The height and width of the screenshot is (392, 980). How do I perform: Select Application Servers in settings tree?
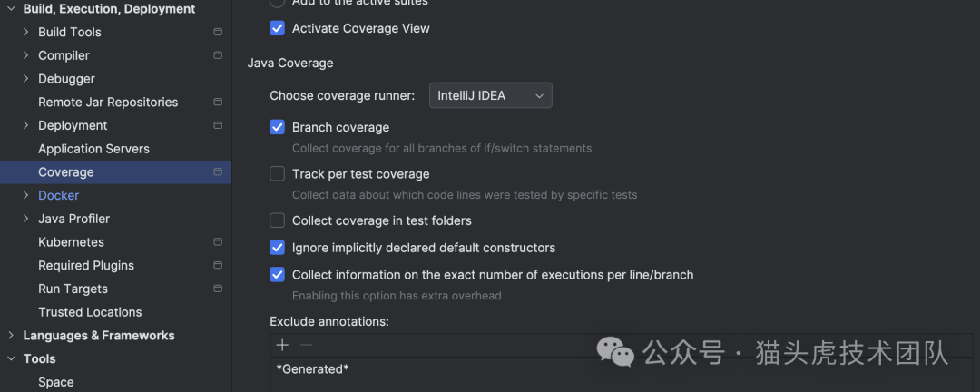(x=93, y=149)
